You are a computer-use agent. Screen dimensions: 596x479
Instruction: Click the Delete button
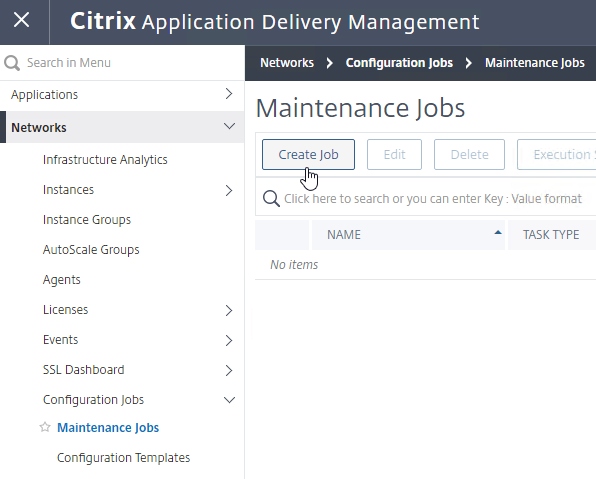pyautogui.click(x=469, y=154)
